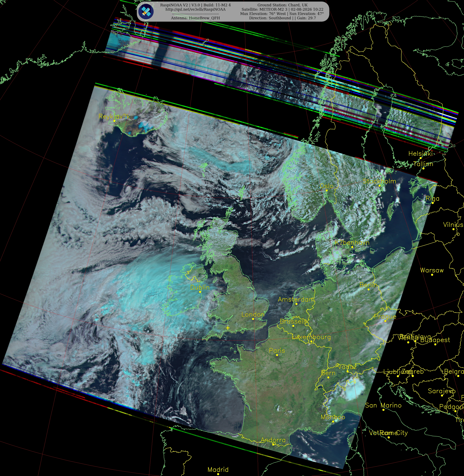Screen dimensions: 464x476
Task: Click the yellow plus ground station marker
Action: pyautogui.click(x=228, y=328)
